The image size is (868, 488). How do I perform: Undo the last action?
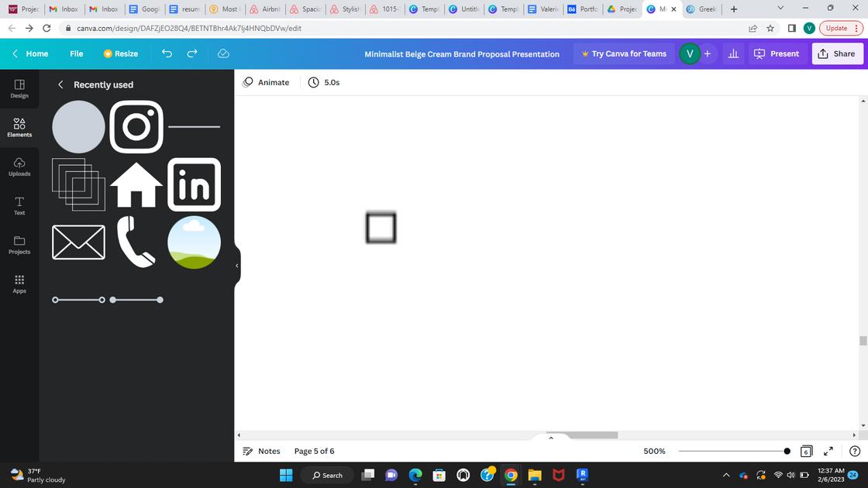(x=167, y=53)
